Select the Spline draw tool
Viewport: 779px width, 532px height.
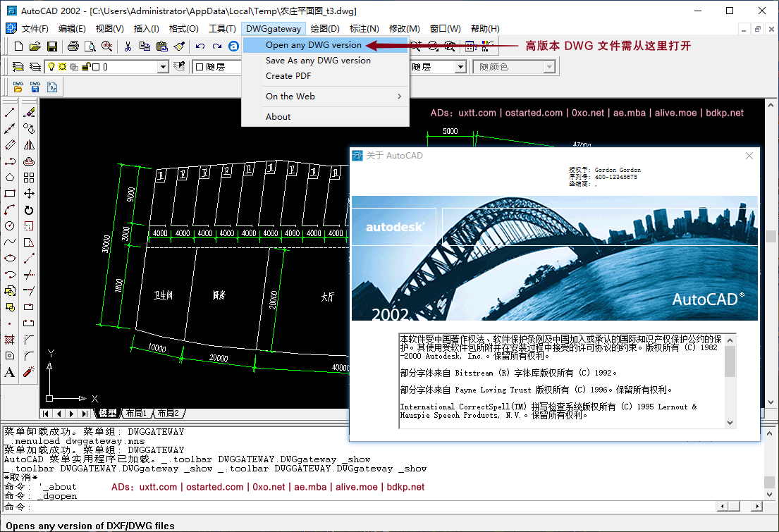tap(9, 242)
